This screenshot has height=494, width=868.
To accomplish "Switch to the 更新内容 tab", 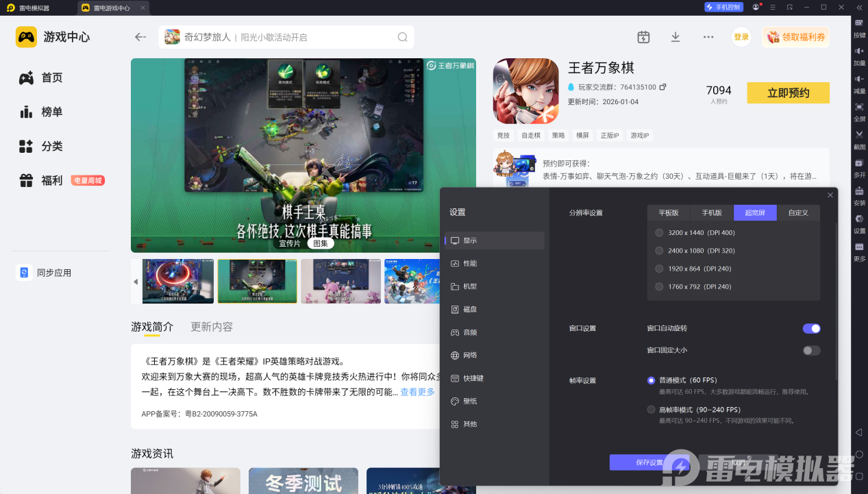I will click(212, 327).
